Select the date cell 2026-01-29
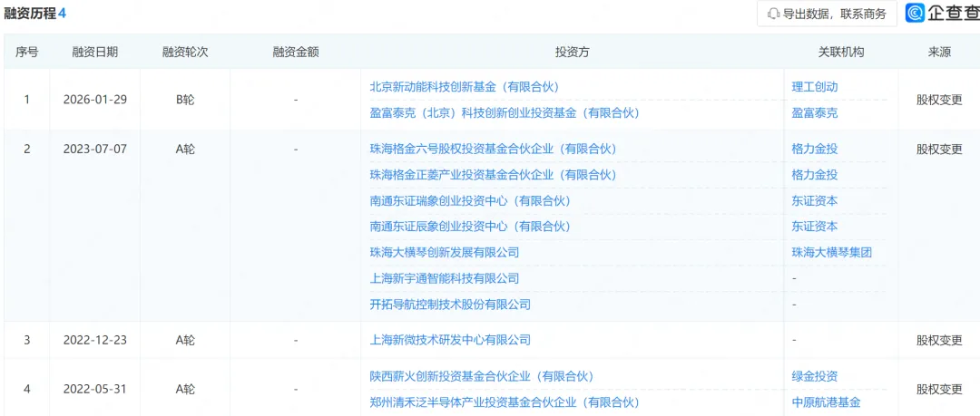 point(95,100)
